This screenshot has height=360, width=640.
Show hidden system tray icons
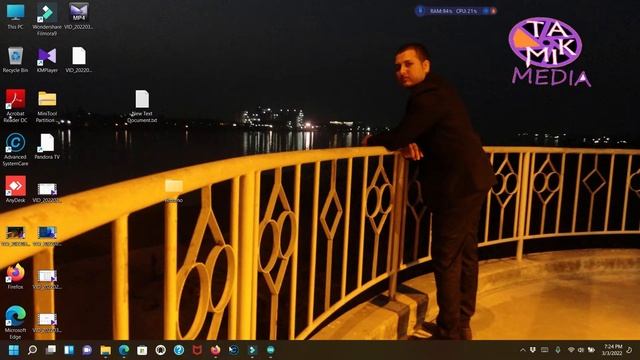click(523, 350)
